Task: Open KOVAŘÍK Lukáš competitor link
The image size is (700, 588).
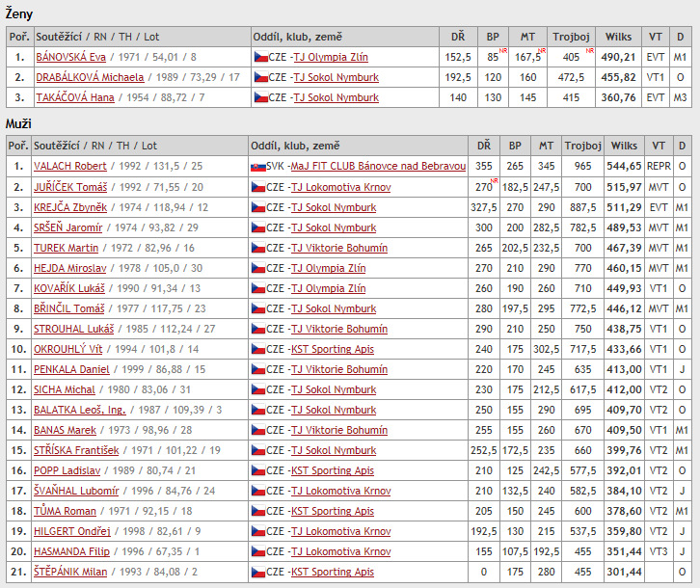Action: (x=69, y=288)
